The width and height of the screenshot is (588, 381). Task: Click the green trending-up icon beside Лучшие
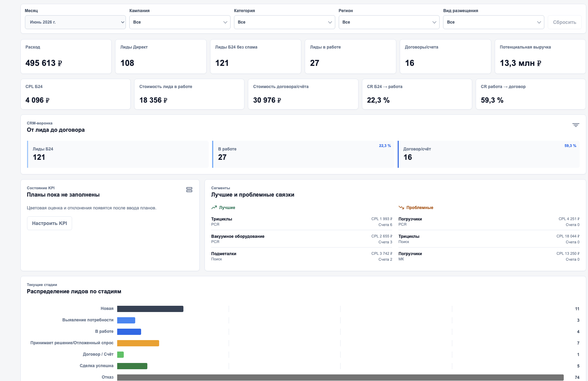tap(214, 208)
